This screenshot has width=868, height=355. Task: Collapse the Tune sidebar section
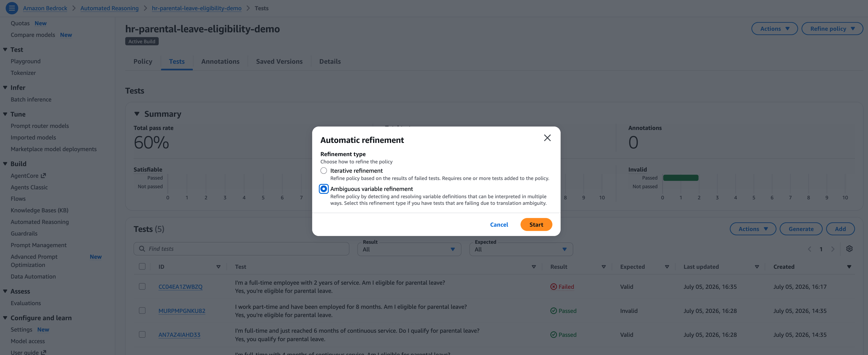[5, 114]
